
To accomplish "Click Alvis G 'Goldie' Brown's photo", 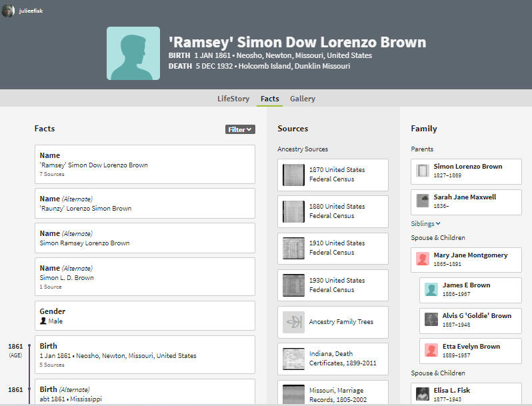I will click(x=431, y=319).
